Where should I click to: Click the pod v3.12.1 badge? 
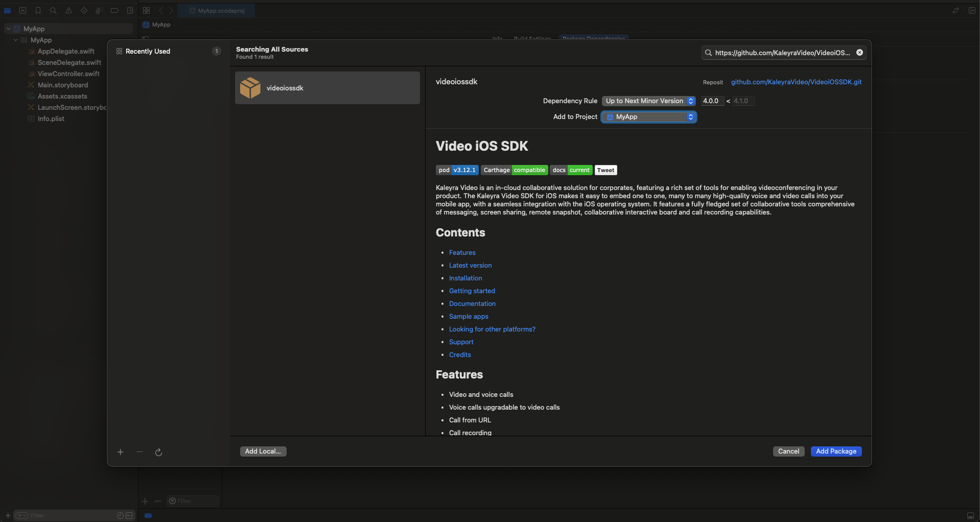[x=457, y=170]
